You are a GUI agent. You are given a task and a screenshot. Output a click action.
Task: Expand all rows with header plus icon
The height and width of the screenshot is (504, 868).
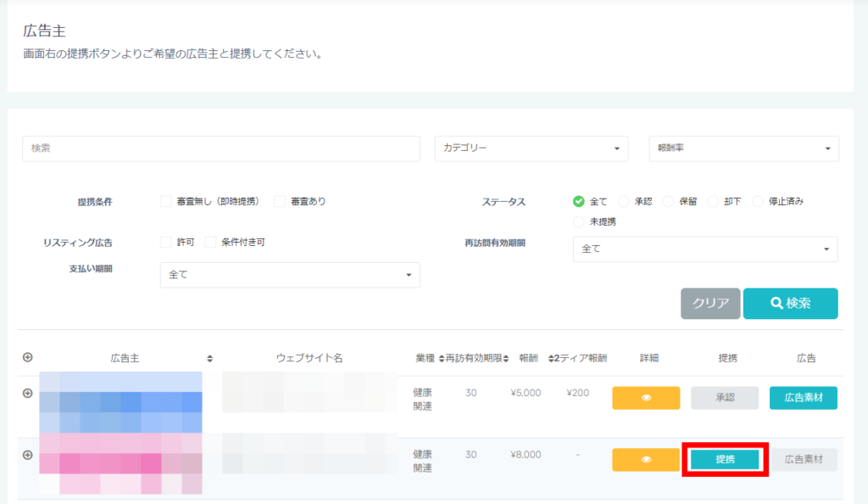[28, 357]
